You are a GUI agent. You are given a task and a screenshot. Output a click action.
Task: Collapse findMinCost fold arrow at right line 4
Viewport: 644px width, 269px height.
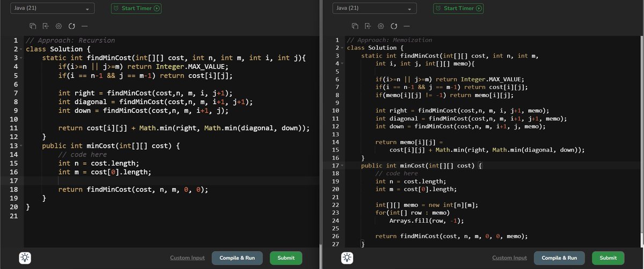(x=342, y=63)
